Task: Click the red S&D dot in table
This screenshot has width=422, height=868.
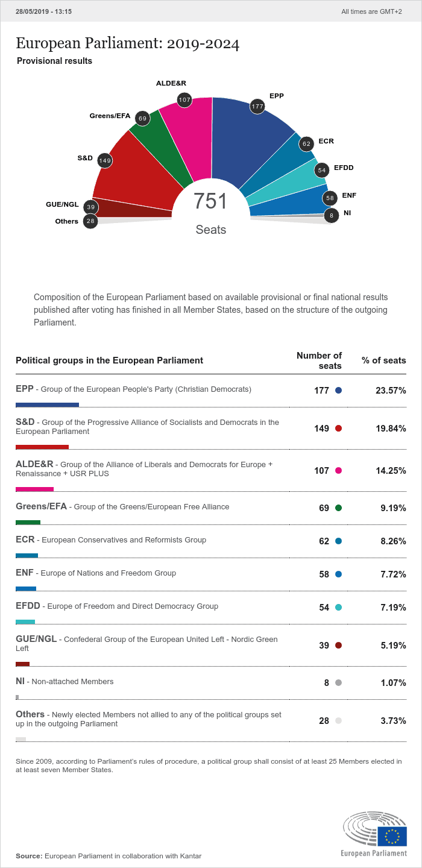Action: [x=338, y=429]
